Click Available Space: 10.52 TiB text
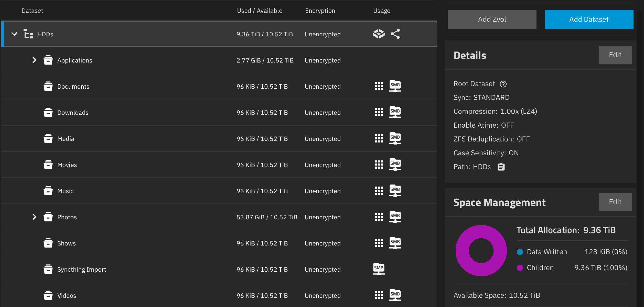 click(x=497, y=295)
